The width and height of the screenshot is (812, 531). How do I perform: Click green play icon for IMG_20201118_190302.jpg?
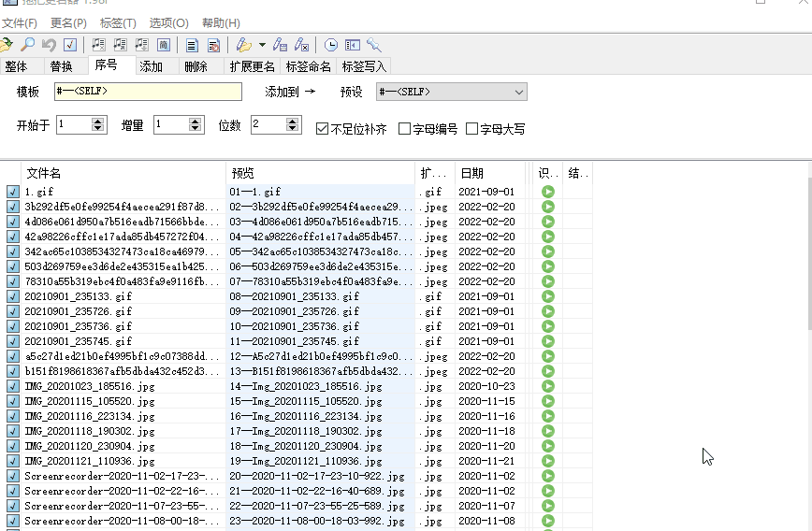(548, 431)
